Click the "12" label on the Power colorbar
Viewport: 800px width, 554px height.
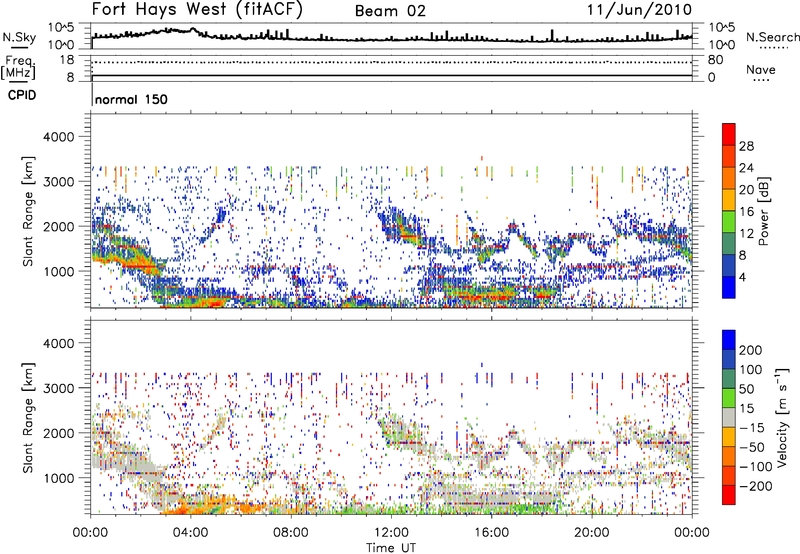746,234
